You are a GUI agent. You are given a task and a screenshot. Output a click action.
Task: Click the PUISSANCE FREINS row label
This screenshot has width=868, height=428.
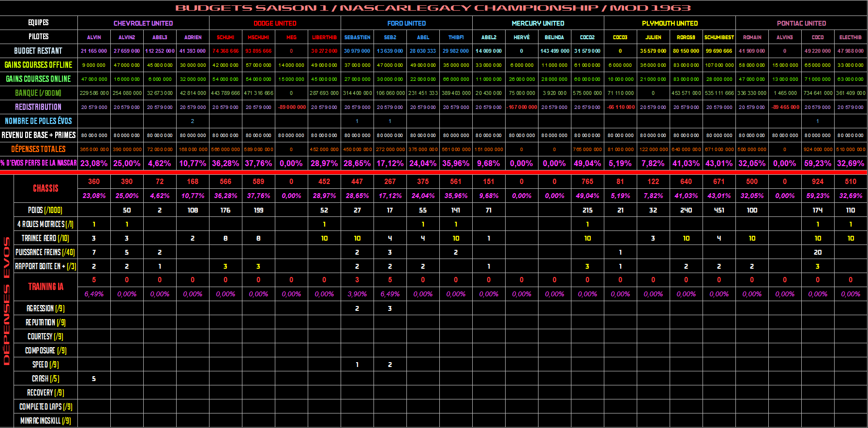pyautogui.click(x=45, y=252)
